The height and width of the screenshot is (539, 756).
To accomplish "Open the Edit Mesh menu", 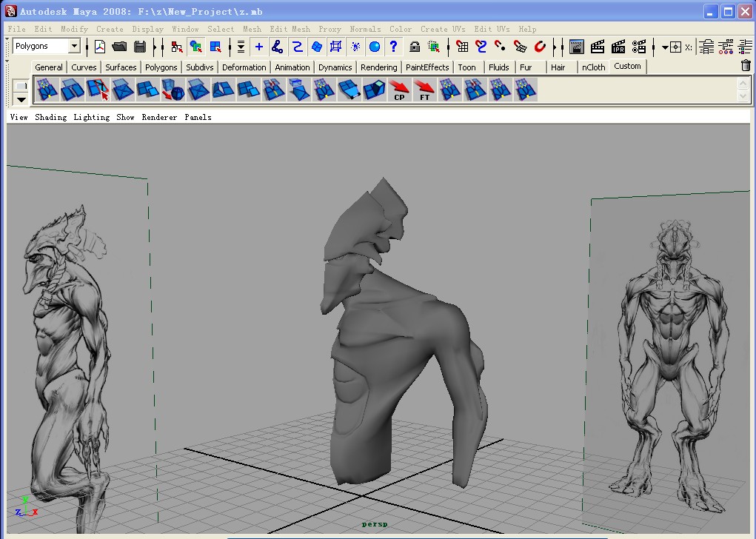I will coord(290,29).
